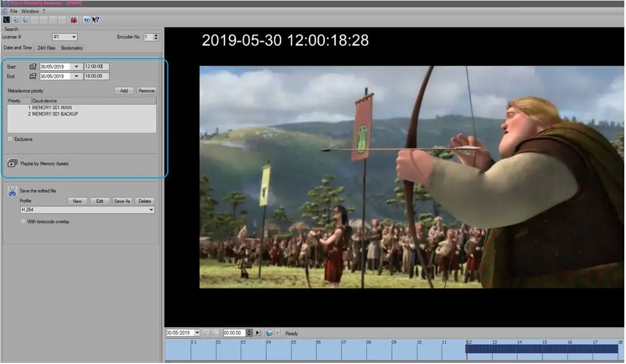Open the End date dropdown picker
626x364 pixels.
(x=76, y=76)
